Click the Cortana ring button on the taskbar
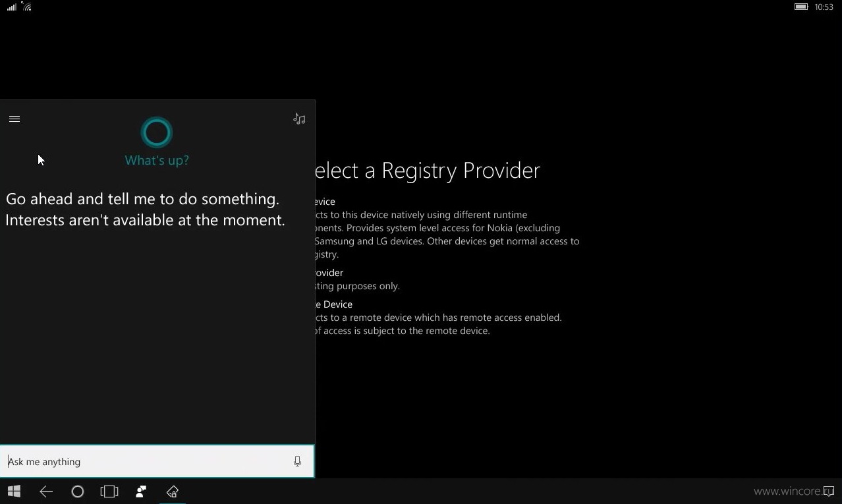This screenshot has height=504, width=842. pos(78,491)
